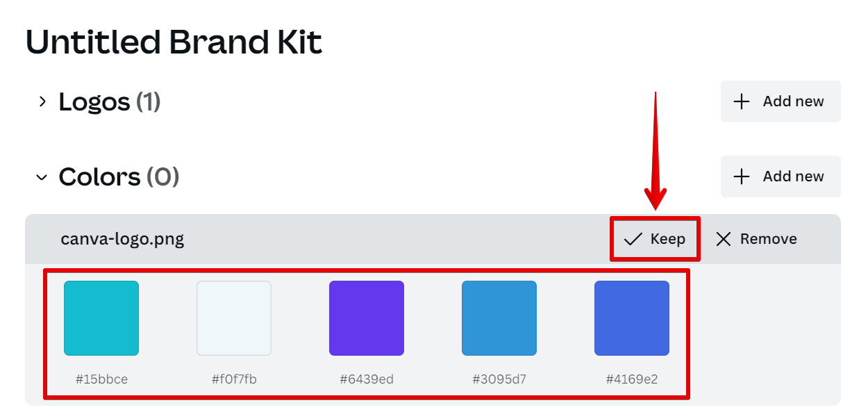Screen dimensions: 868x412
Task: Click the #6439ed hex code label
Action: click(367, 379)
